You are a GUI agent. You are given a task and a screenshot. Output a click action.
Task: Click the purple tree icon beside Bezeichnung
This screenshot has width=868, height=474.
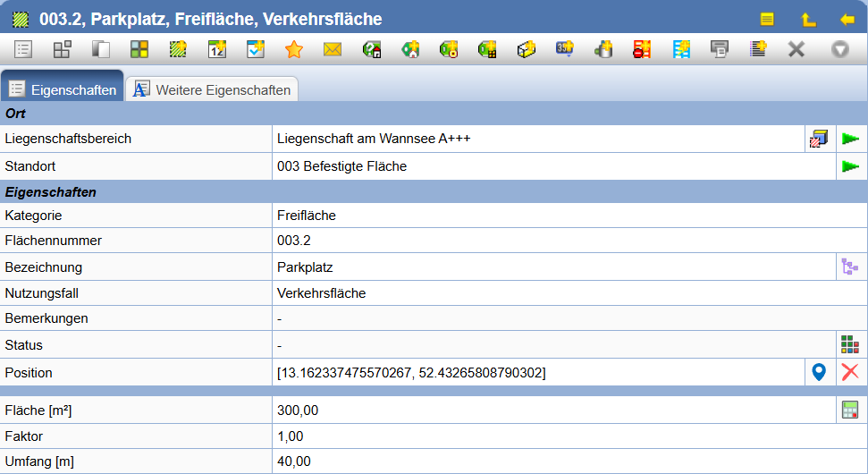850,267
